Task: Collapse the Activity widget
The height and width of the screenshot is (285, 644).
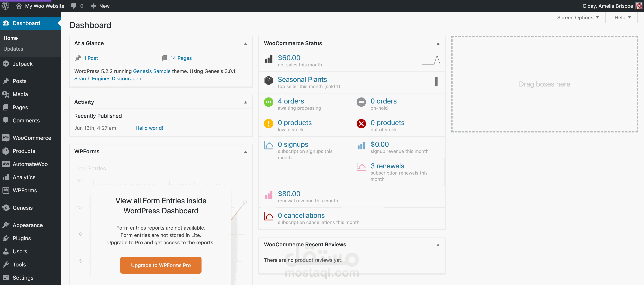Action: pyautogui.click(x=245, y=102)
